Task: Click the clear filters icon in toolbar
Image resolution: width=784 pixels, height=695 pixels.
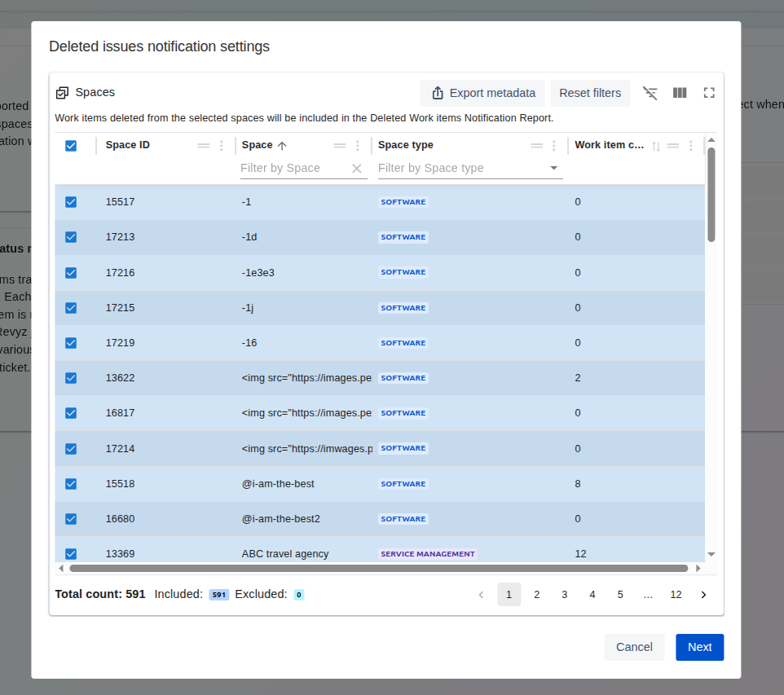Action: pos(650,93)
